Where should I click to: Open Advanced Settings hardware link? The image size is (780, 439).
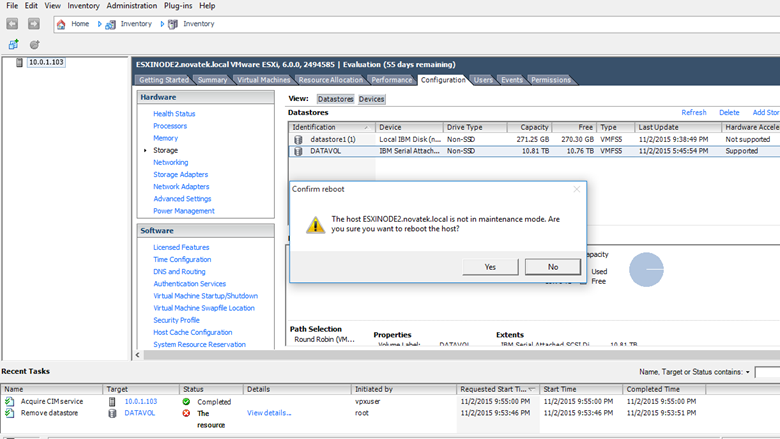click(x=182, y=199)
